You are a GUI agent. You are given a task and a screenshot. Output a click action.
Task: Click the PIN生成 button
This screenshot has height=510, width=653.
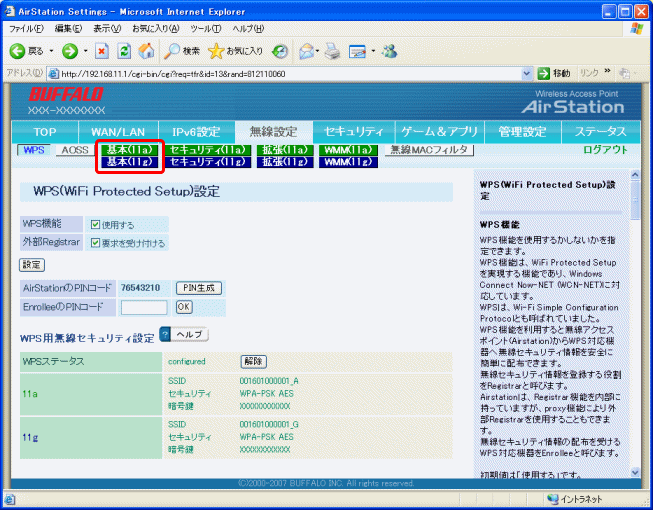(199, 288)
